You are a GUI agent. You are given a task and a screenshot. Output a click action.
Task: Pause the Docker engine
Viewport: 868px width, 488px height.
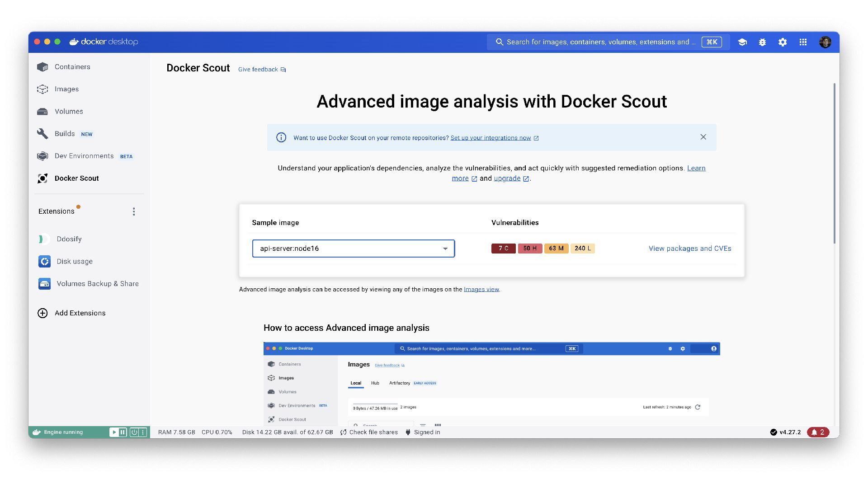coord(123,432)
